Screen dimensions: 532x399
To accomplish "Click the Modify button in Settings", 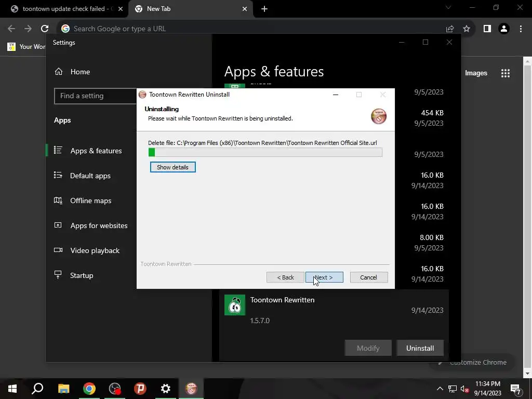I will (x=368, y=348).
